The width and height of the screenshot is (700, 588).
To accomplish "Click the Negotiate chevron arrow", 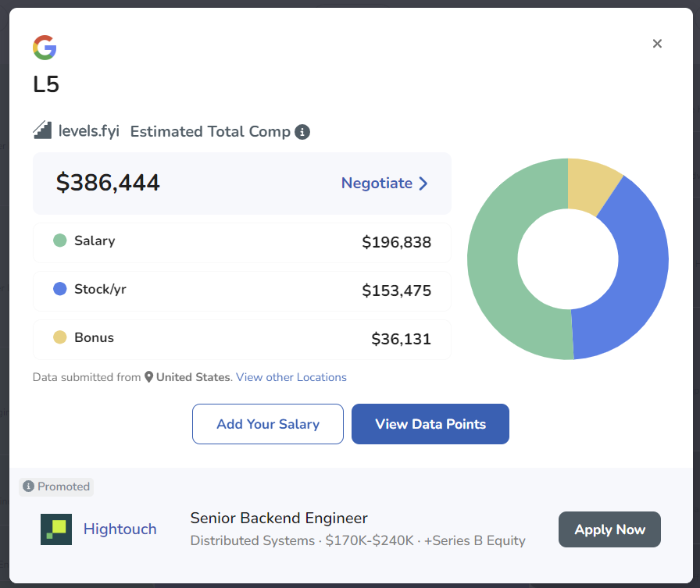I will point(423,184).
